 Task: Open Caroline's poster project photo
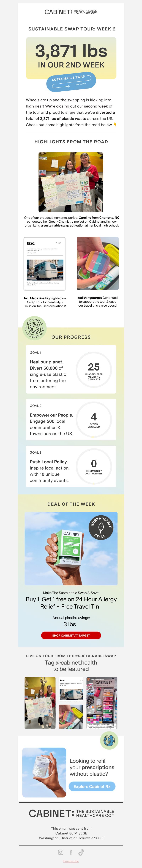pyautogui.click(x=71, y=182)
